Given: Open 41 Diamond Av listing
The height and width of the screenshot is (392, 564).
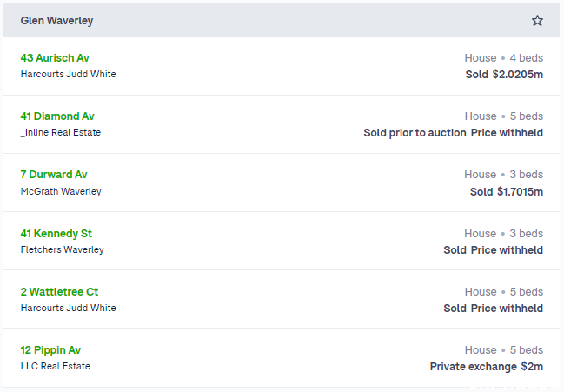Looking at the screenshot, I should [57, 116].
